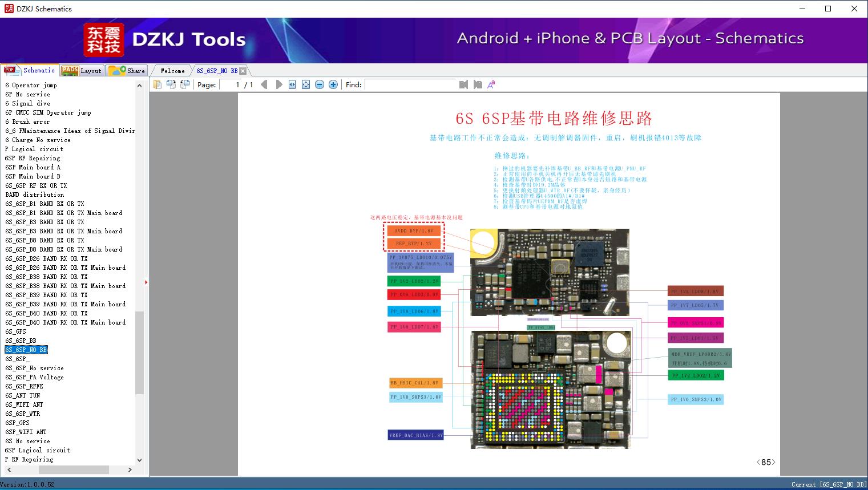Select '6P No service' list entry
This screenshot has width=868, height=490.
coord(27,94)
